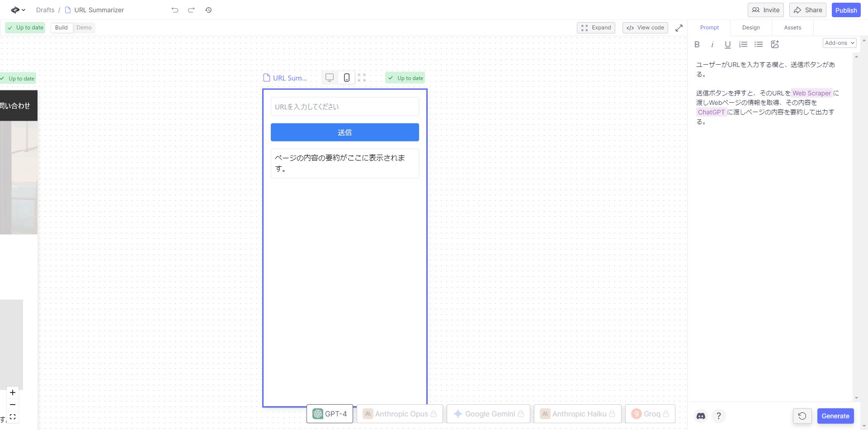Viewport: 868px width, 430px height.
Task: Open the workspace switcher next to the logo
Action: click(17, 10)
